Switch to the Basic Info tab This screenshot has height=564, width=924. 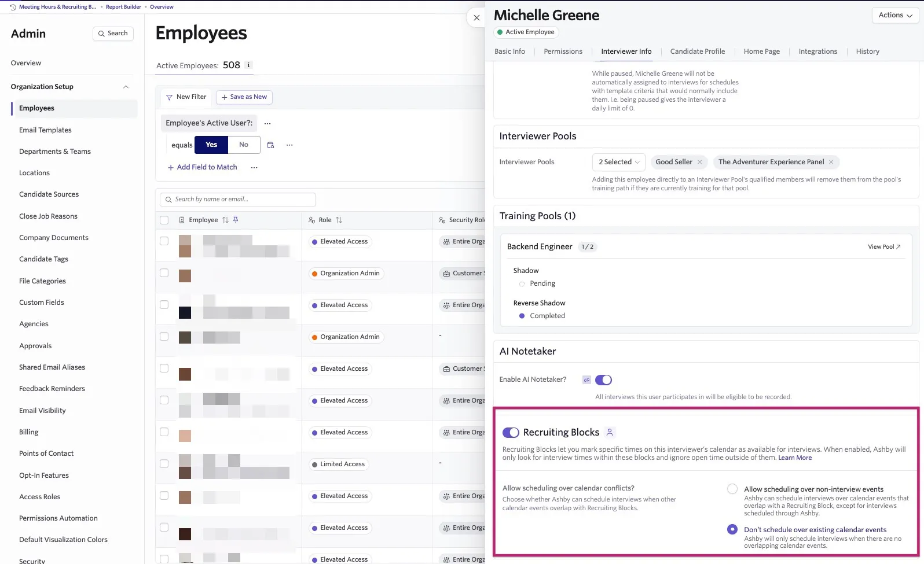click(x=509, y=51)
